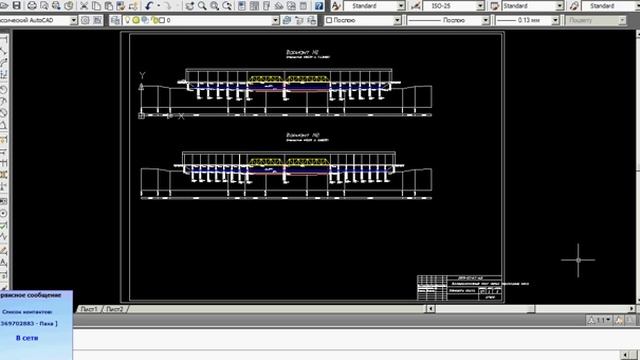Click the Publish icon in the toolbar
The width and height of the screenshot is (640, 360).
[56, 6]
